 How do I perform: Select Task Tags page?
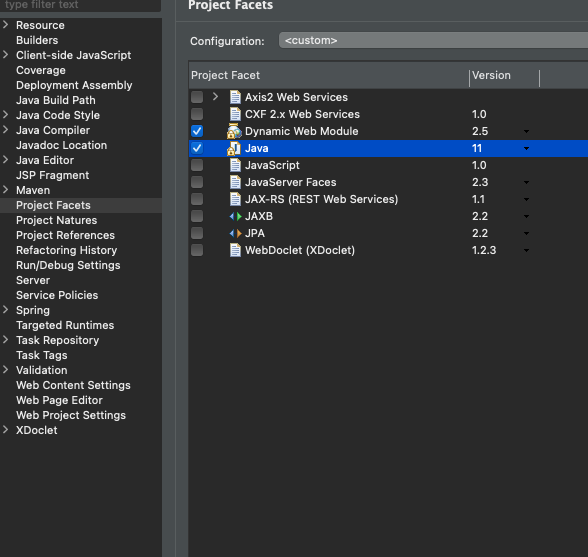pos(42,355)
